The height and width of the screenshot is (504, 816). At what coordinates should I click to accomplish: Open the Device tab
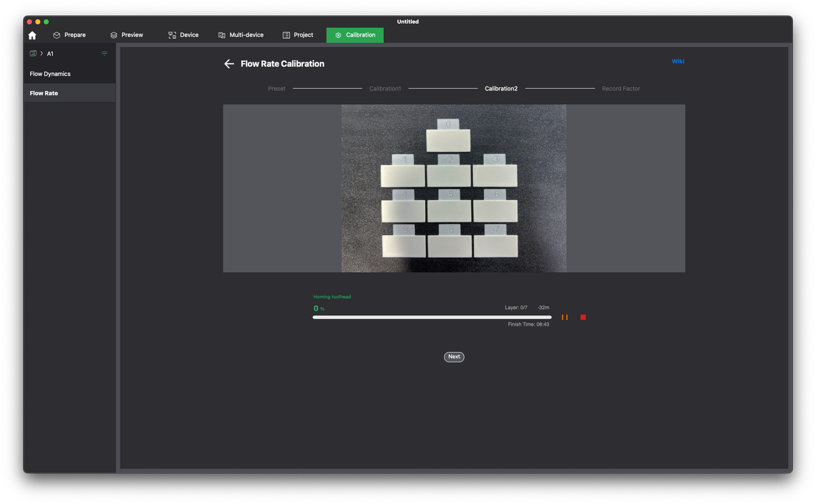(x=183, y=35)
